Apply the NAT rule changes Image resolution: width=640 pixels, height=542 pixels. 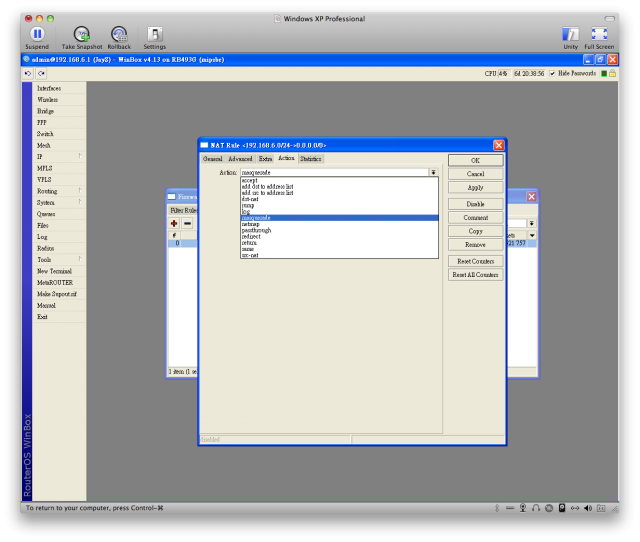(x=476, y=188)
